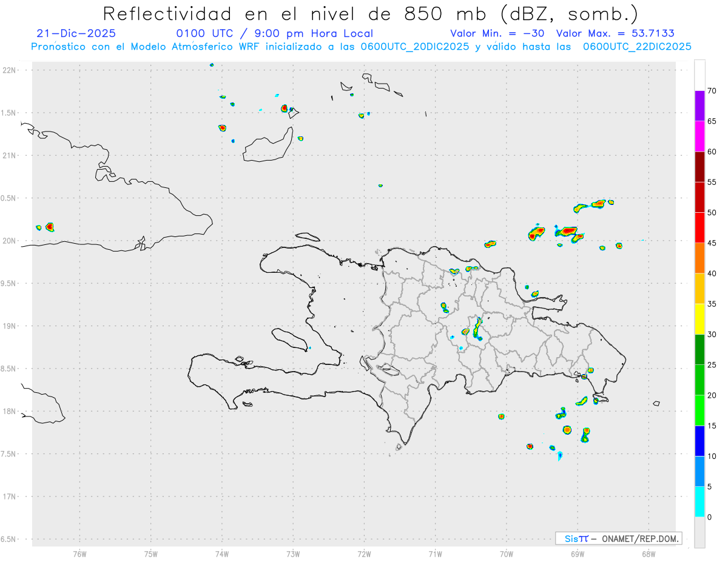Click the latitude label '18N'
Viewport: 728px width, 562px height.
[x=9, y=412]
